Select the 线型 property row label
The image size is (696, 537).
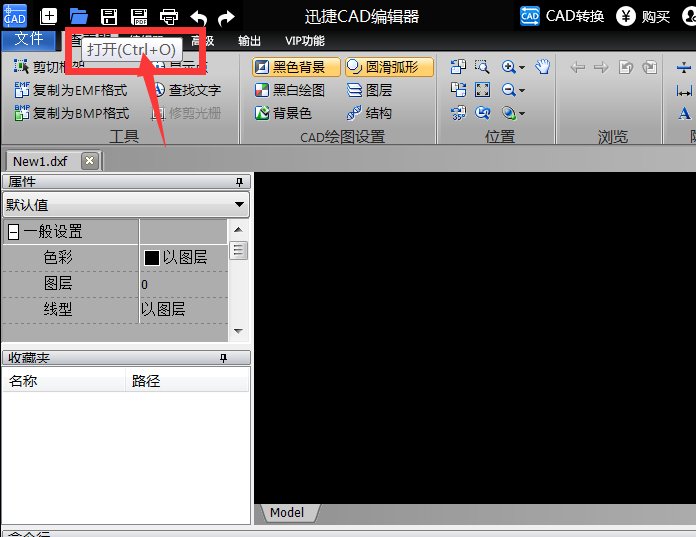point(58,309)
